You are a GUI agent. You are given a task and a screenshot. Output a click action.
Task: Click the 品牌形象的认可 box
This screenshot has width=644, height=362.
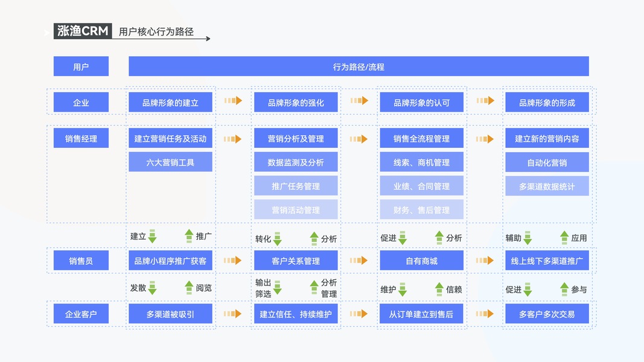click(421, 102)
